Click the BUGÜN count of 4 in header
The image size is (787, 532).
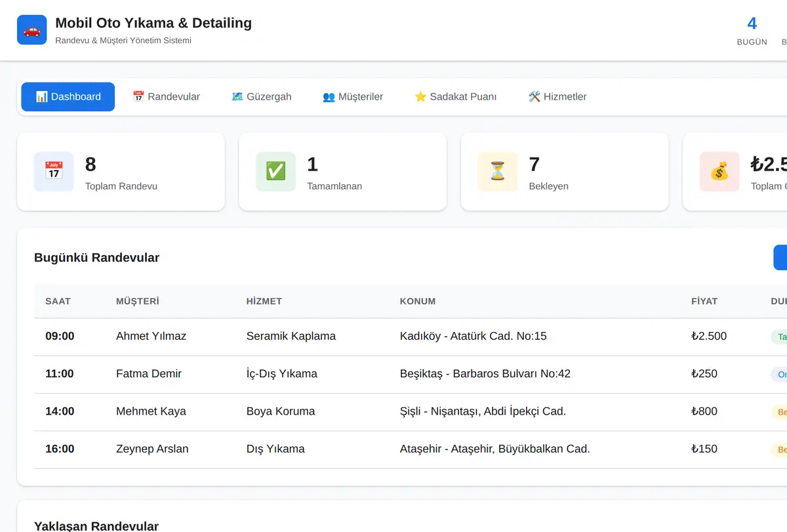(x=752, y=24)
